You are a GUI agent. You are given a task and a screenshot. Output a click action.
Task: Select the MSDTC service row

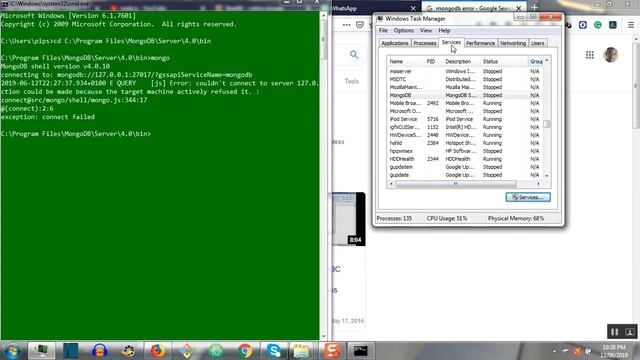[465, 79]
